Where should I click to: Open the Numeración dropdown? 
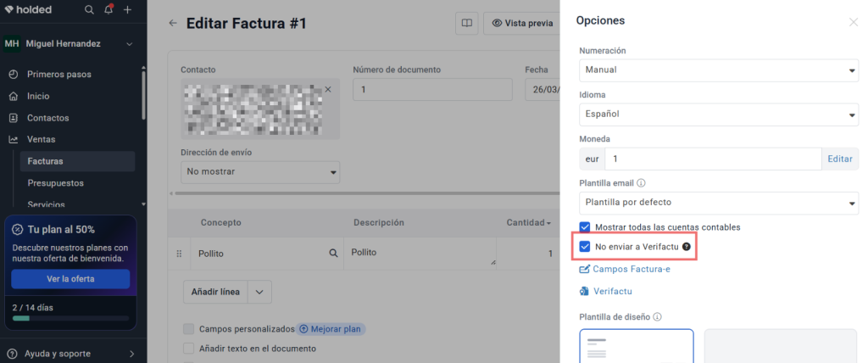click(x=719, y=70)
